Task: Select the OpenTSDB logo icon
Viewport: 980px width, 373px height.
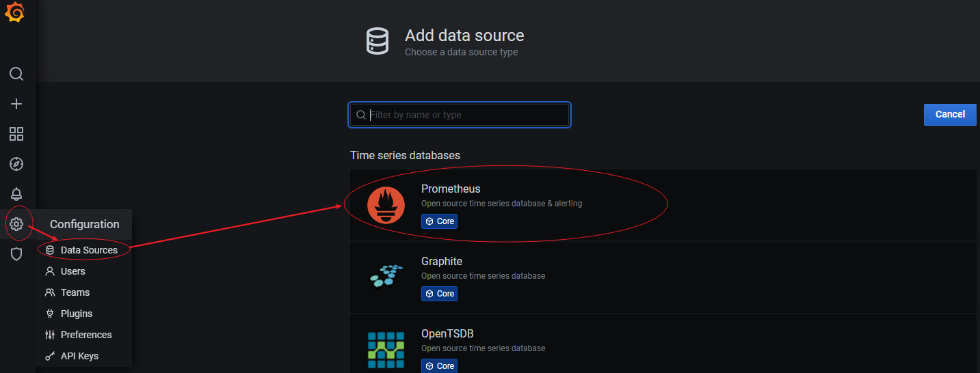Action: coord(386,349)
